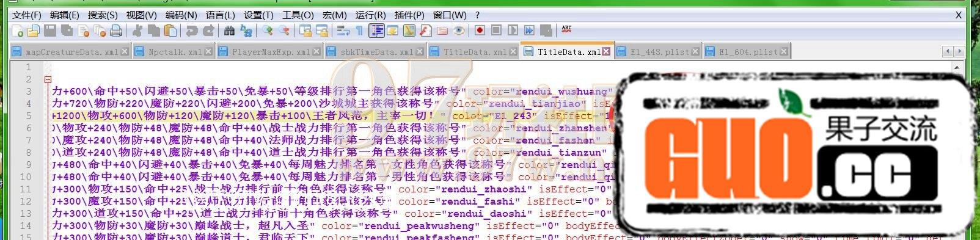Open the 插件(P) plugins menu
Screen dimensions: 980x240
(x=409, y=15)
